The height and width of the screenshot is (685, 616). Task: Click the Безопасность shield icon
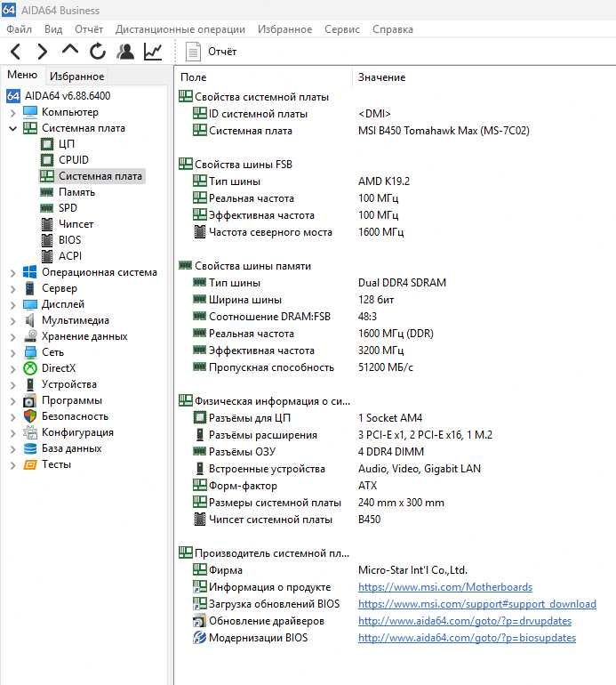[30, 416]
